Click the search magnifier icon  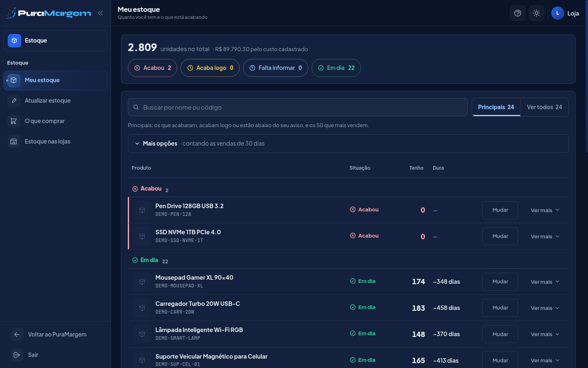tap(136, 107)
